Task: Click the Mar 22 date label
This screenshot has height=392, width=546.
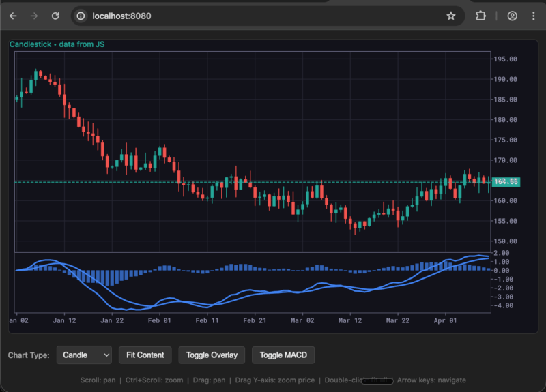Action: 398,320
